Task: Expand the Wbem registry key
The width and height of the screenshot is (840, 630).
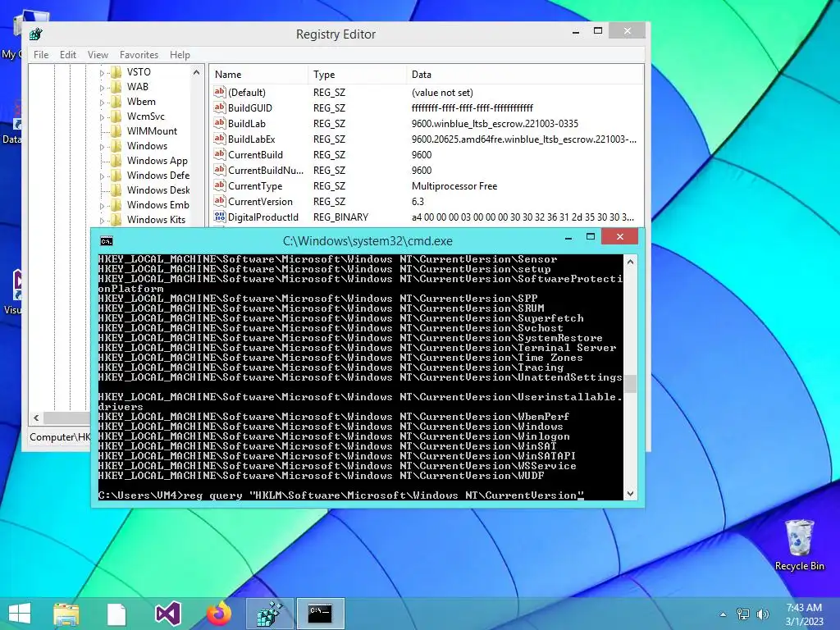Action: click(102, 102)
